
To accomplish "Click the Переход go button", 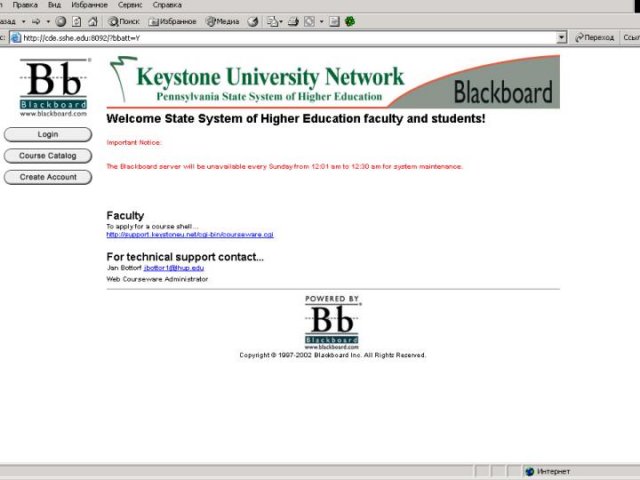I will point(594,38).
